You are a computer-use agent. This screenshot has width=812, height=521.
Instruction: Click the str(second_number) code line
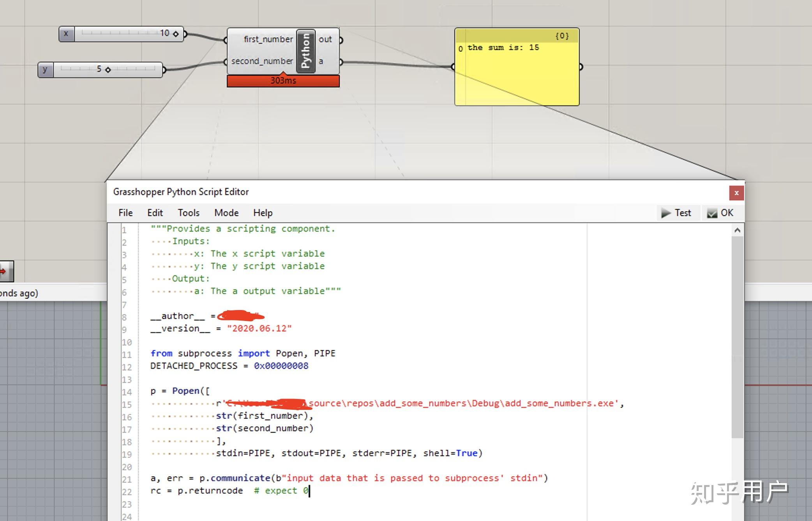(x=265, y=429)
